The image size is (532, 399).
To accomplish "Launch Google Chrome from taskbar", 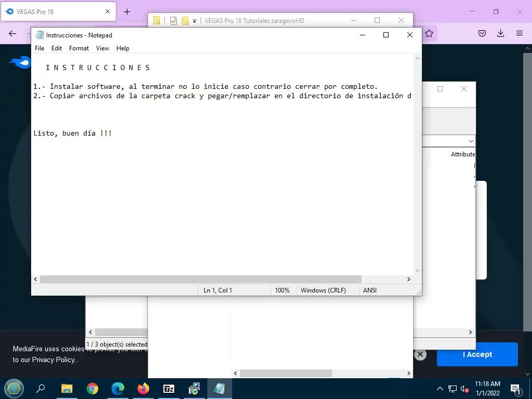I will [x=92, y=389].
